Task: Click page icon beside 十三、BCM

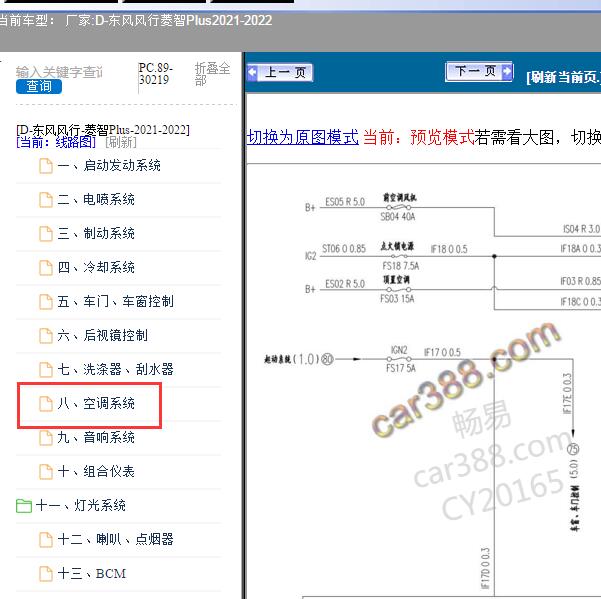Action: (x=46, y=574)
